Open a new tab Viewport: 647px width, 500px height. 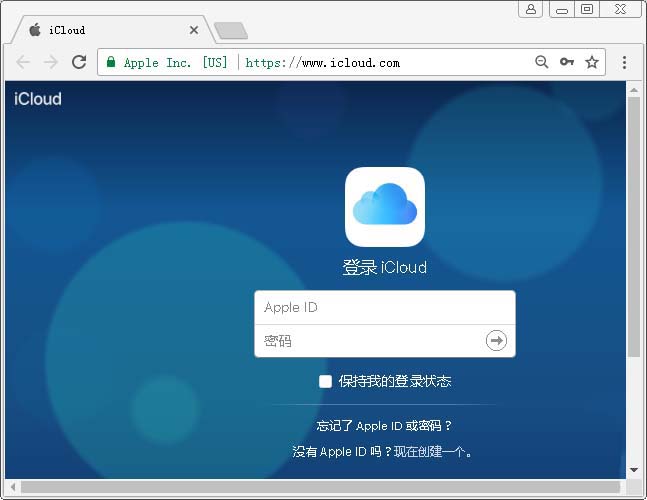[231, 31]
